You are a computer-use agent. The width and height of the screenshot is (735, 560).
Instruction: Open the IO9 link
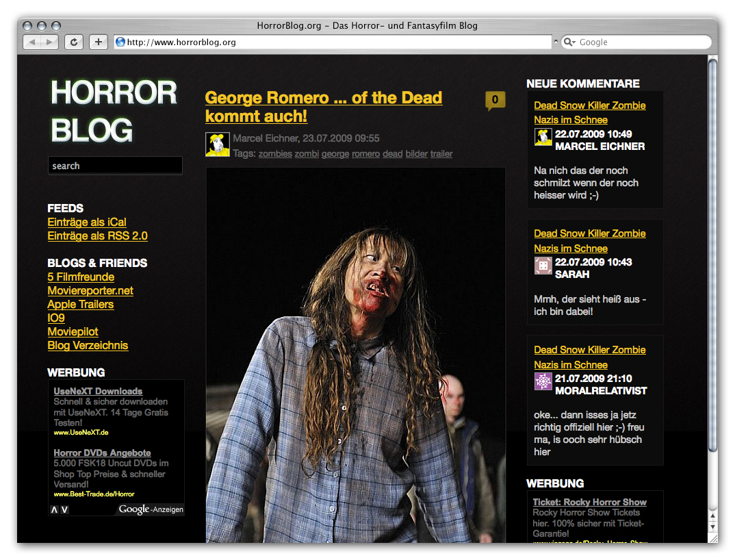pos(56,318)
